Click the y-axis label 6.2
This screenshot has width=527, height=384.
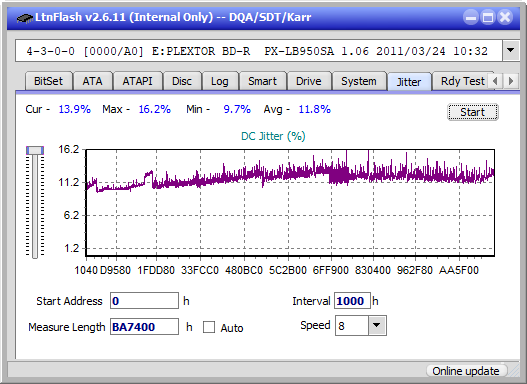pyautogui.click(x=71, y=215)
